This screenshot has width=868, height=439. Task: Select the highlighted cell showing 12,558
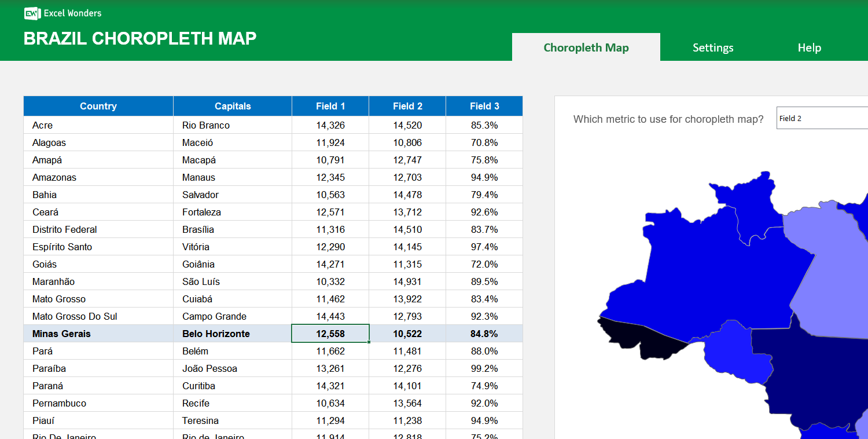pyautogui.click(x=330, y=333)
